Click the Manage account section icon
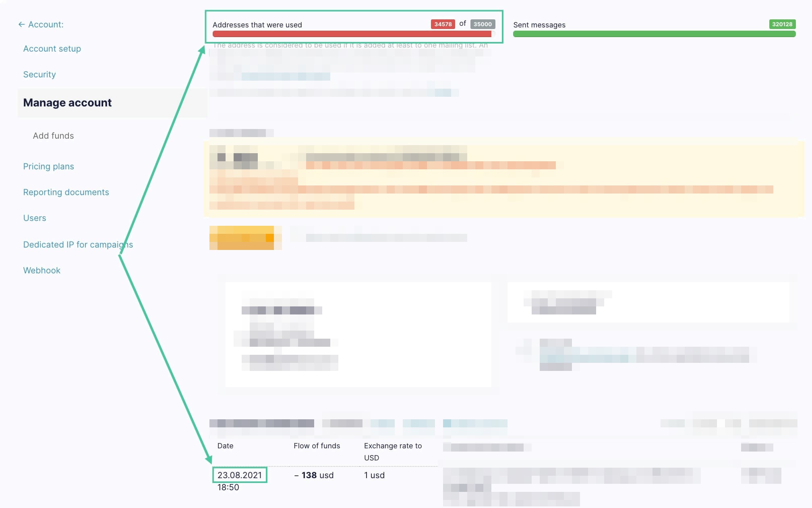812x508 pixels. (67, 102)
